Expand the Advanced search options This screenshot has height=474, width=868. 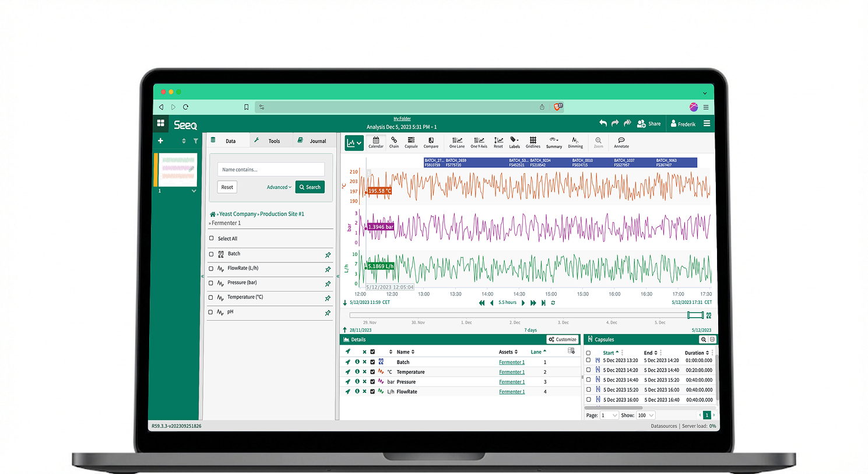click(x=279, y=187)
